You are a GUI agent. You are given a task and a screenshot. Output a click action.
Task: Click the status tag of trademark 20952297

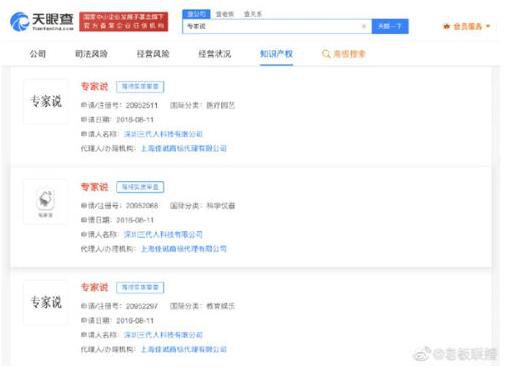(140, 287)
